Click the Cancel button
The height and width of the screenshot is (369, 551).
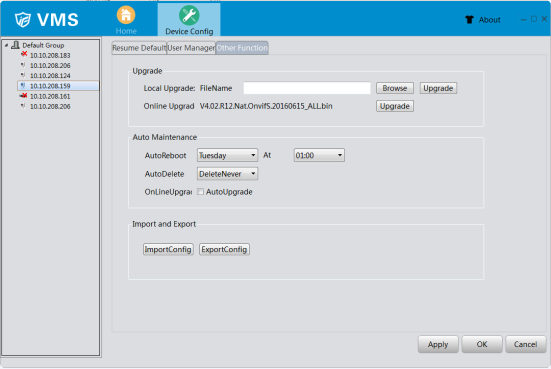click(526, 344)
